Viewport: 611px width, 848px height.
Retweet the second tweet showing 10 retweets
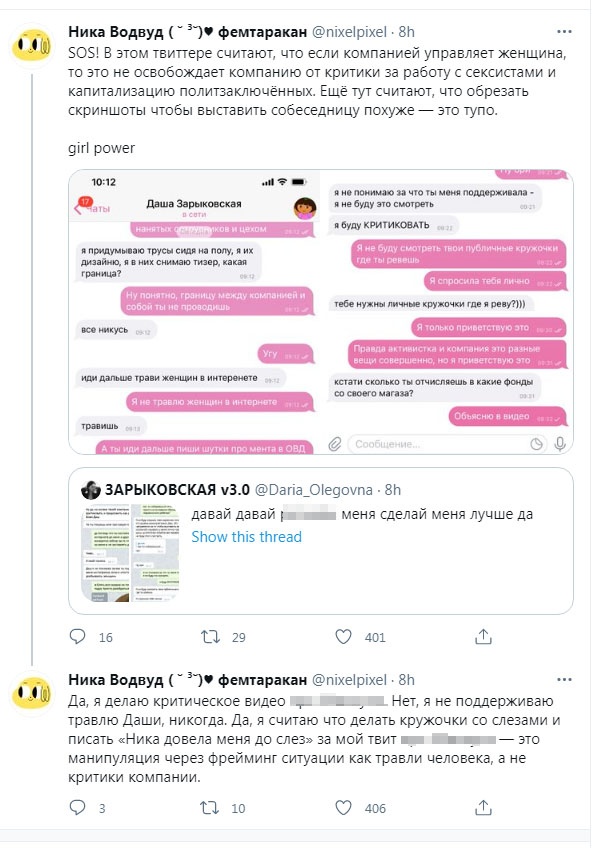(209, 807)
